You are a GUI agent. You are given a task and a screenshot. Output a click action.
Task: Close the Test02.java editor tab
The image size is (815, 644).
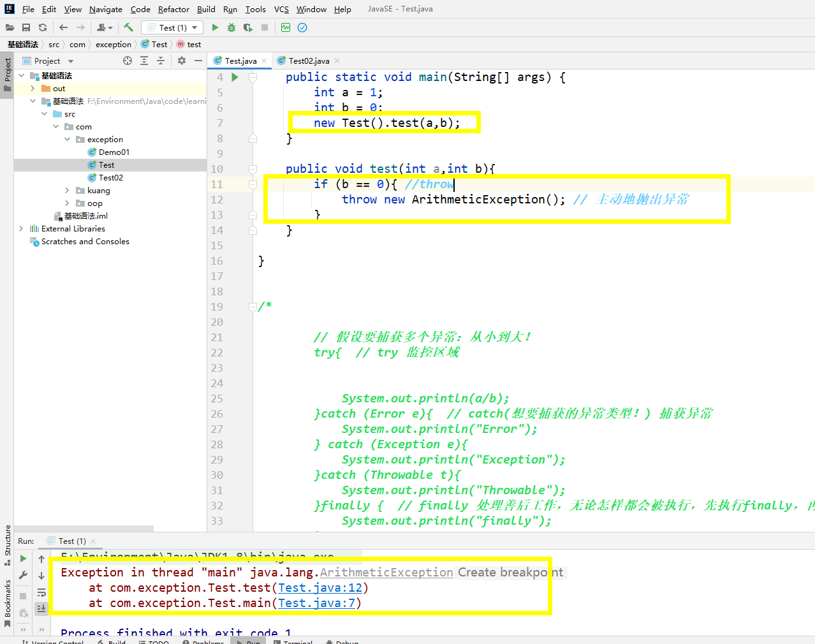click(337, 61)
